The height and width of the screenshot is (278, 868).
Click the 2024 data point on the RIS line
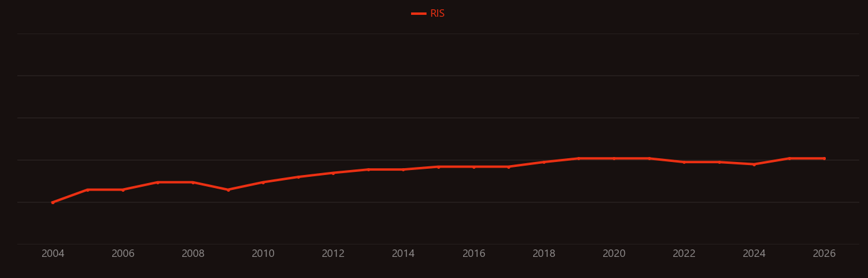[x=754, y=164]
